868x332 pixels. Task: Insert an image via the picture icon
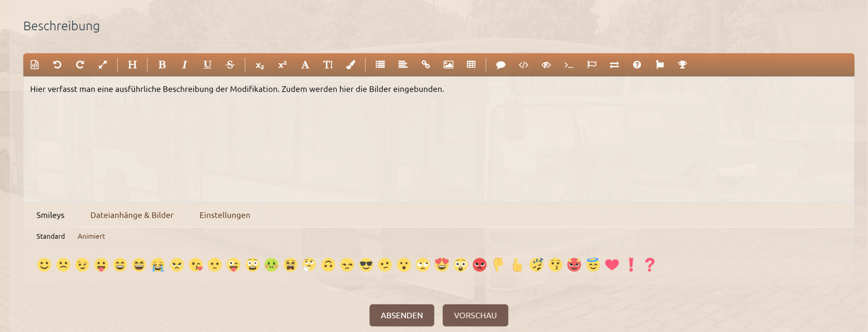pos(448,65)
